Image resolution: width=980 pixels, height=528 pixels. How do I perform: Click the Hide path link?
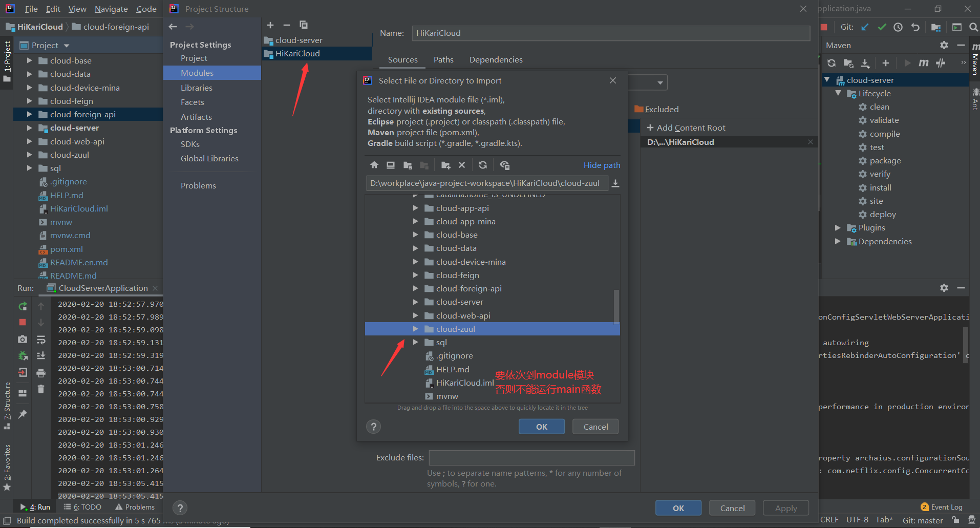pyautogui.click(x=602, y=165)
